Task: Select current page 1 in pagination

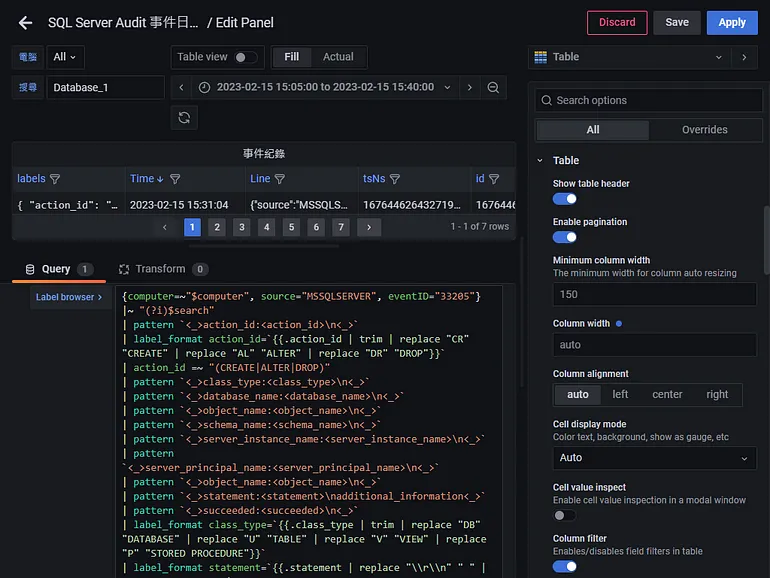Action: click(x=192, y=227)
